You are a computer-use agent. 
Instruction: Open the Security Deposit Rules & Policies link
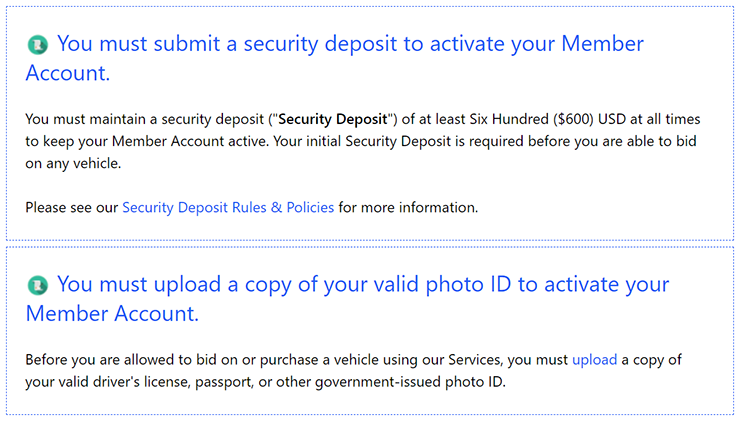(228, 207)
